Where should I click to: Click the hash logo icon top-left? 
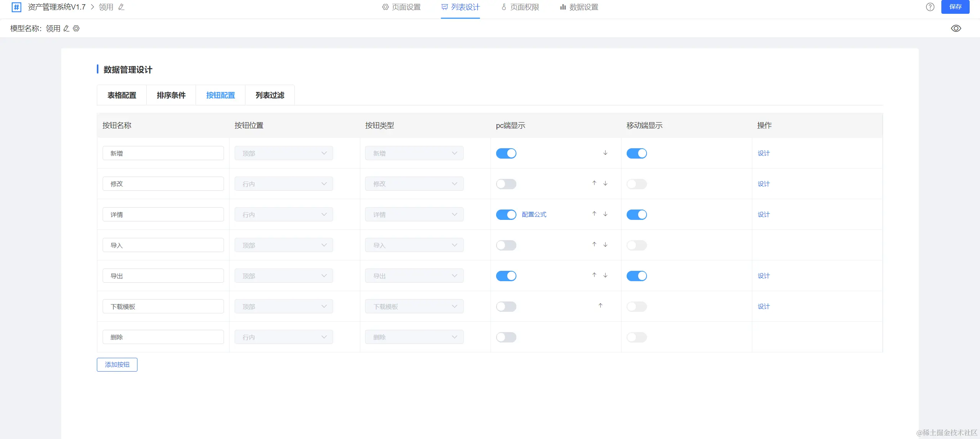click(16, 7)
